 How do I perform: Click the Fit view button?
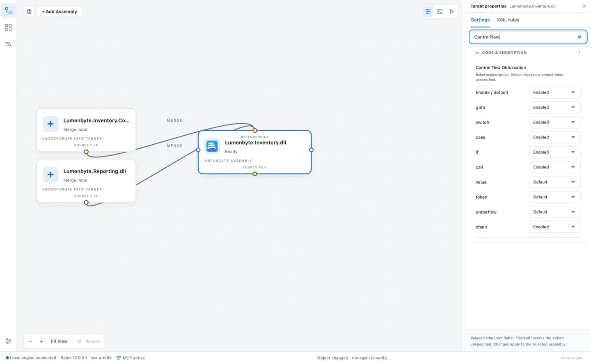click(x=59, y=341)
